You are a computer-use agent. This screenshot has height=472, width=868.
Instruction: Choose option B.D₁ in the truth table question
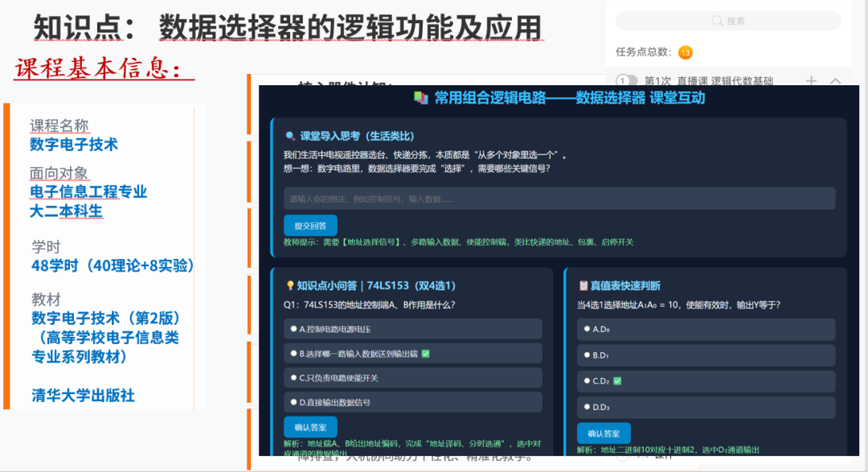pos(706,355)
